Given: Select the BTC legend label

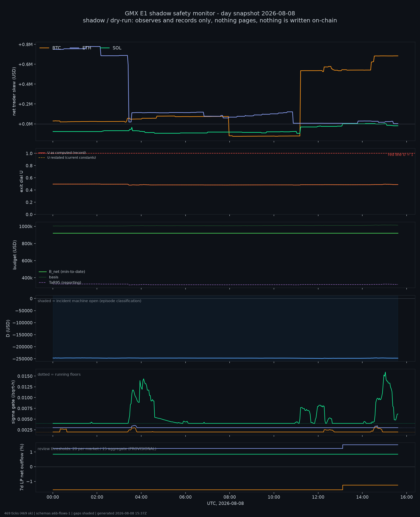Looking at the screenshot, I should (x=57, y=48).
